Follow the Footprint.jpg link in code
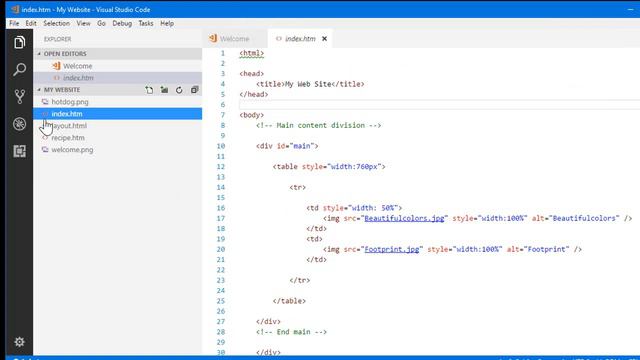Viewport: 640px width, 360px height. 391,249
